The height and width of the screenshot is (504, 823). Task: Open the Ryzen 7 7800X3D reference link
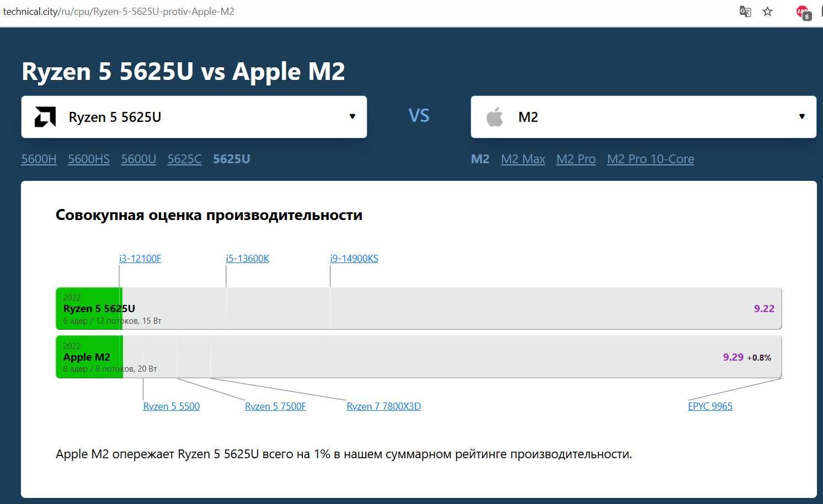pyautogui.click(x=383, y=406)
